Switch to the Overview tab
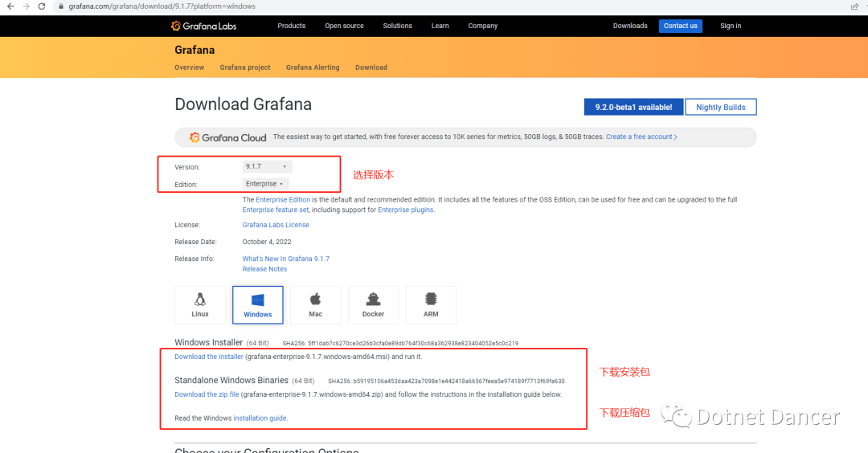Image resolution: width=868 pixels, height=453 pixels. click(190, 67)
